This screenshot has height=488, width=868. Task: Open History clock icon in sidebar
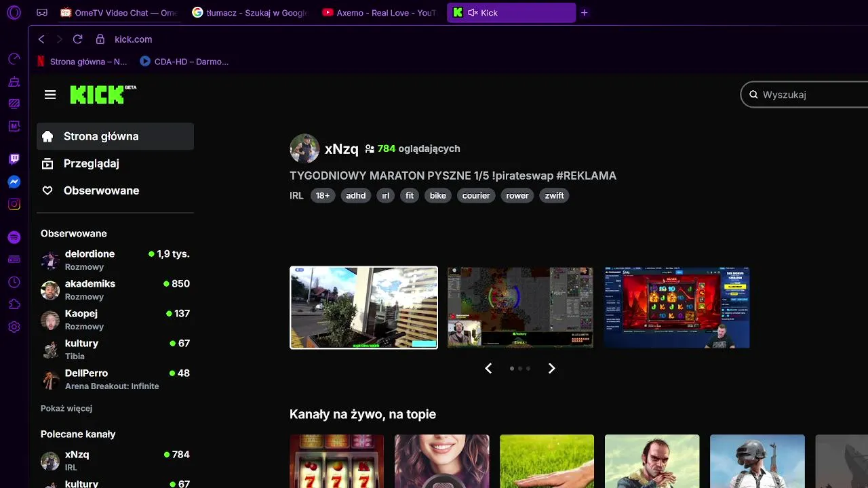tap(14, 282)
